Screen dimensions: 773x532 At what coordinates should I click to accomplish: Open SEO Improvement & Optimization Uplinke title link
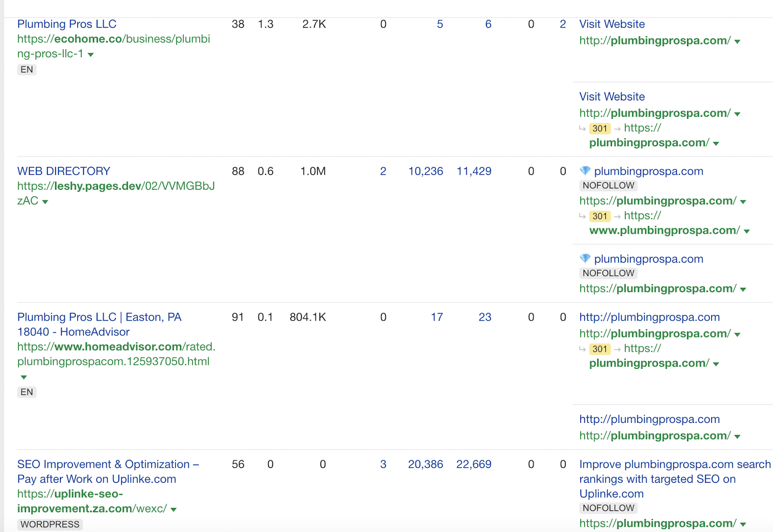coord(108,472)
